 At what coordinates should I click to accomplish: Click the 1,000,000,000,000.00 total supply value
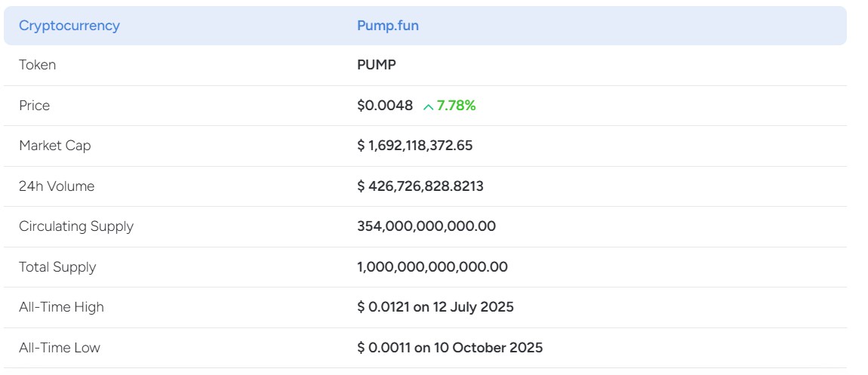click(x=432, y=266)
